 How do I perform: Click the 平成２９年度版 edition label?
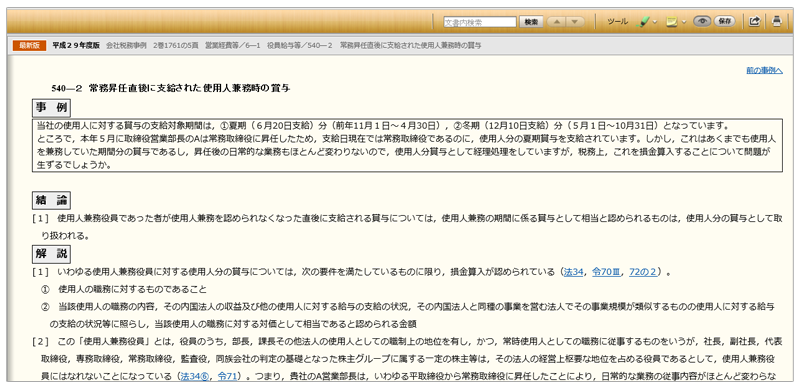point(76,45)
